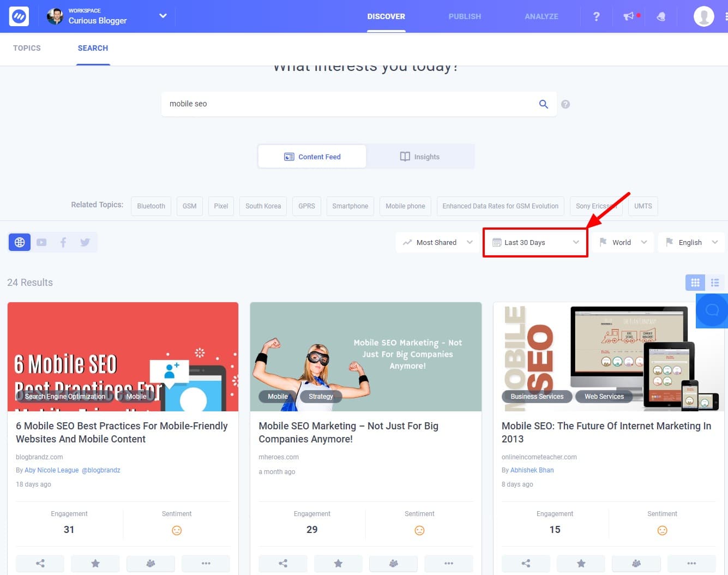
Task: Click the Strategy tag on second card
Action: click(321, 397)
